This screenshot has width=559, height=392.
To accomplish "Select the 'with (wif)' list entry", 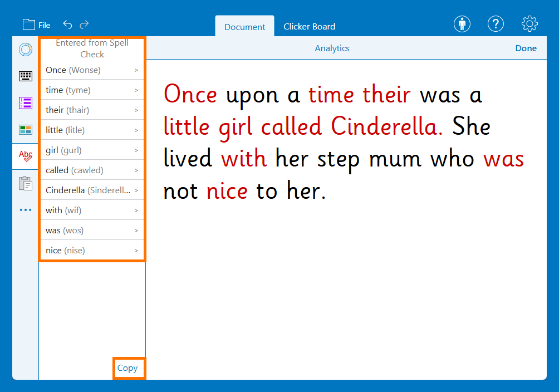I will click(92, 210).
